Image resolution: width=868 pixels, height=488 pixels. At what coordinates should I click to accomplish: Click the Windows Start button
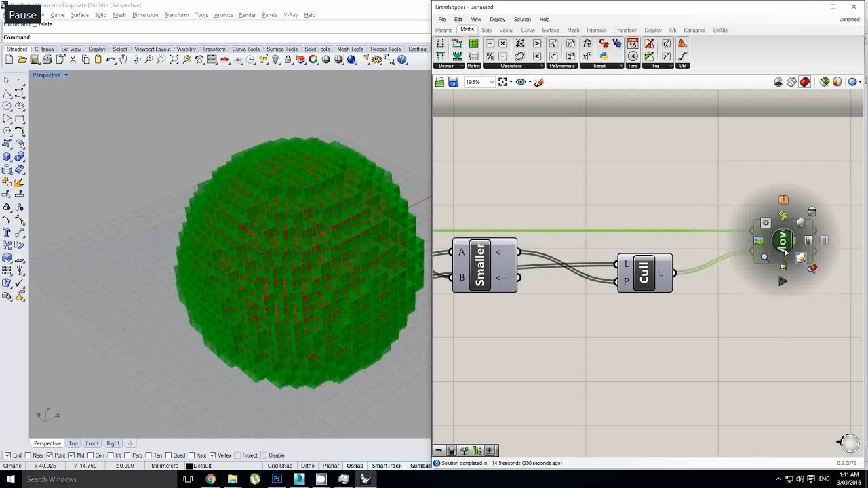(x=11, y=479)
